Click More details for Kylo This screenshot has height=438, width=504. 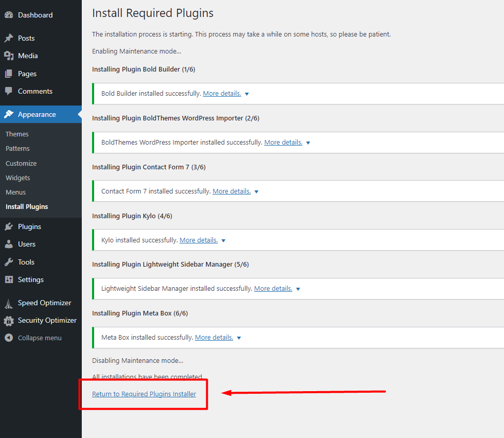pos(199,240)
